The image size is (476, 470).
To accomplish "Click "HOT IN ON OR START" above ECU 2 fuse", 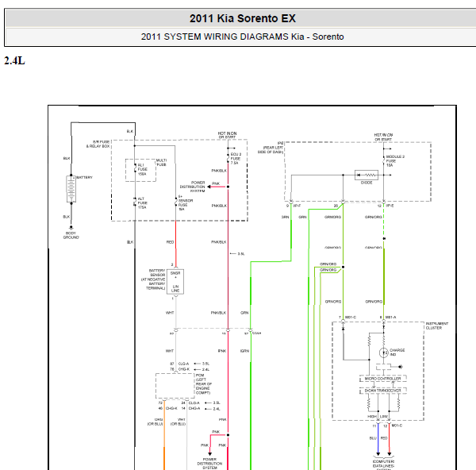I will (x=227, y=135).
